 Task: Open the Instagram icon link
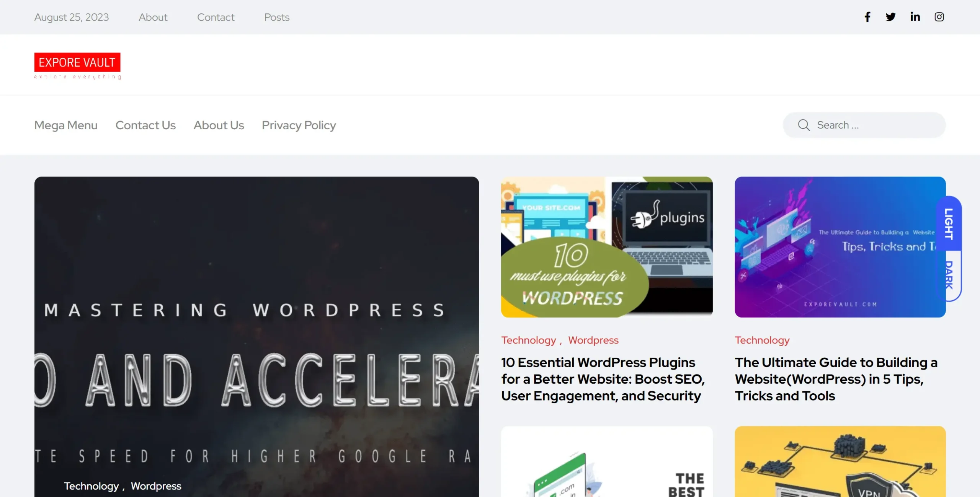click(x=939, y=17)
